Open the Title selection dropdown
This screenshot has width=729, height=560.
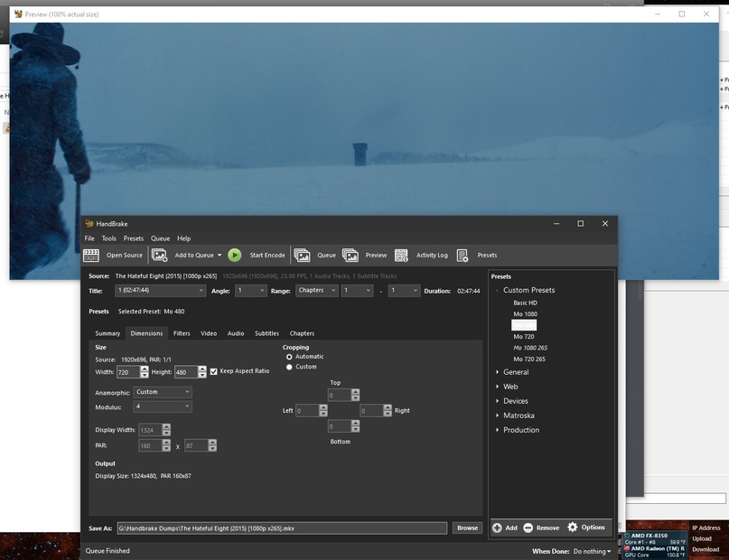[161, 291]
